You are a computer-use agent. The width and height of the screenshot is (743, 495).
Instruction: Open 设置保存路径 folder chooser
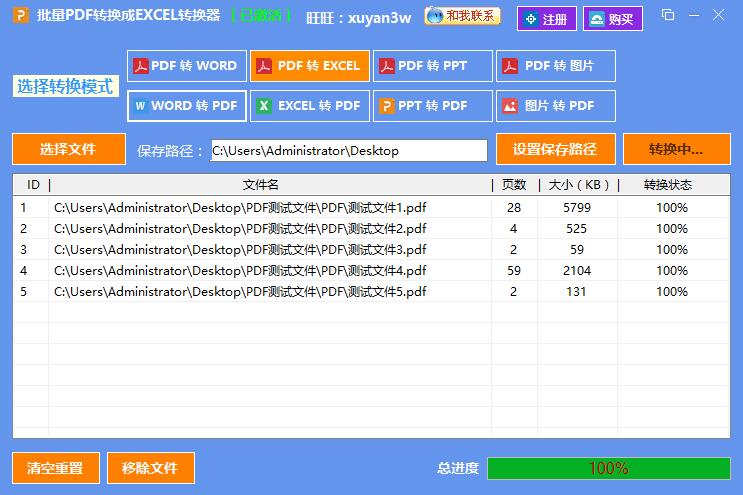click(554, 149)
